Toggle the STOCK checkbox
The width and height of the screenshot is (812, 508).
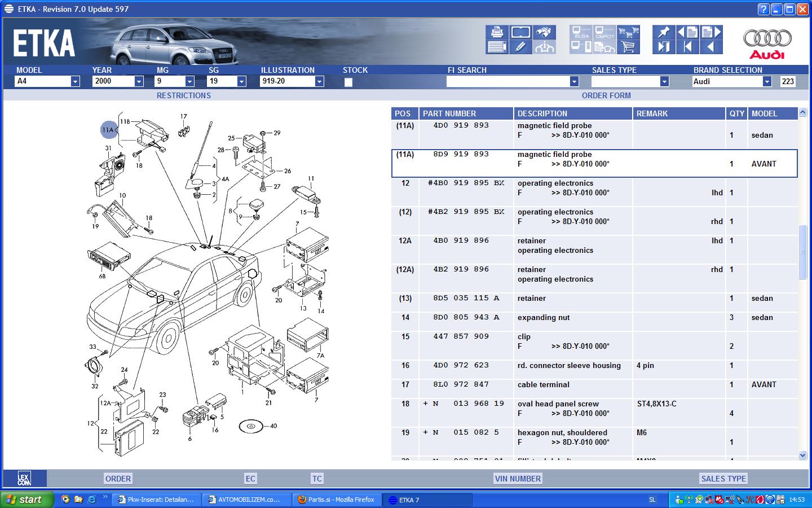click(x=348, y=82)
